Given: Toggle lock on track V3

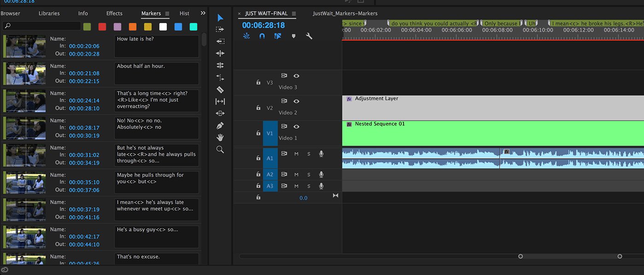Looking at the screenshot, I should tap(258, 83).
